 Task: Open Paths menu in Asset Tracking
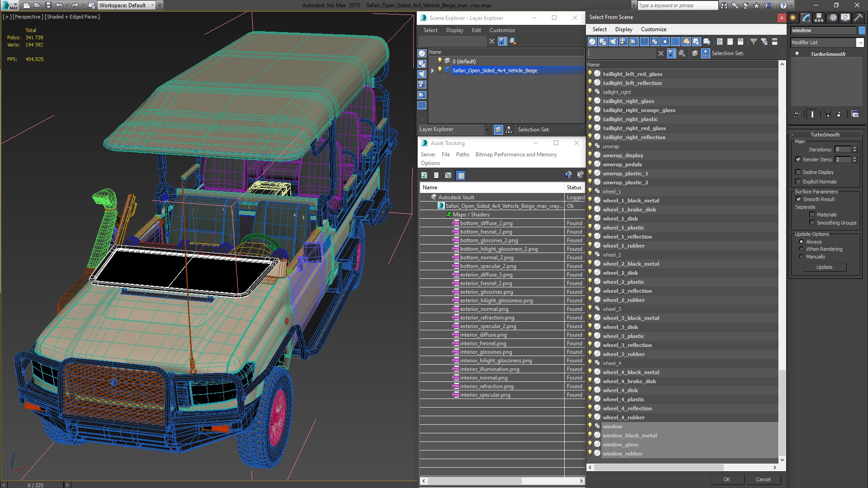pos(462,155)
